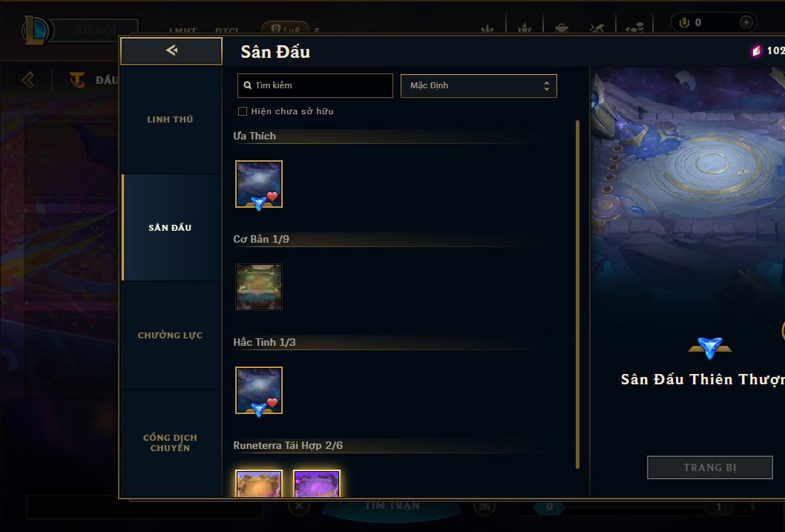Click the League of Legends logo icon

pos(35,30)
